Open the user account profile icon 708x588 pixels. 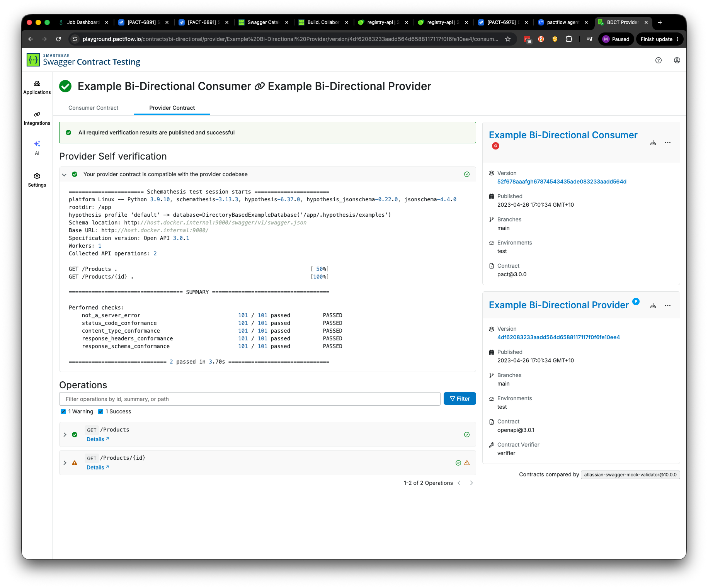click(677, 60)
